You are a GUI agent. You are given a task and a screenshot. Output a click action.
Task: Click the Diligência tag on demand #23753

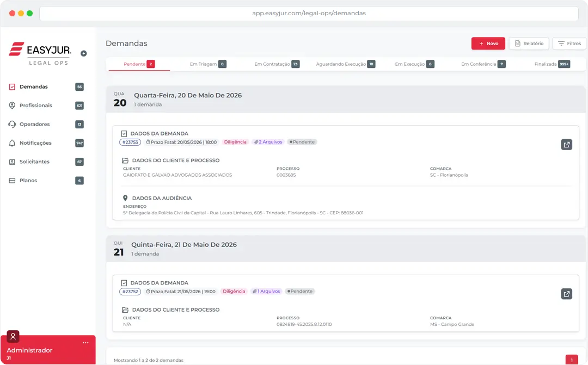tap(235, 142)
